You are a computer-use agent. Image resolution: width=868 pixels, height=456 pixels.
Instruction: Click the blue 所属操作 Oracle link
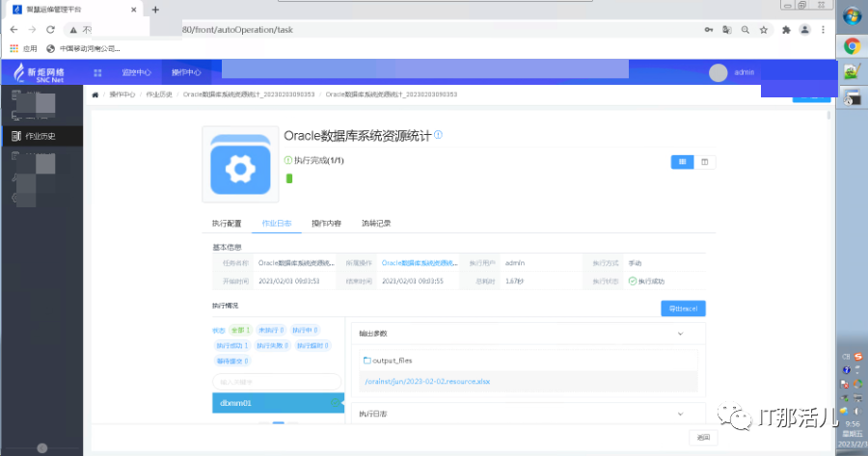420,263
